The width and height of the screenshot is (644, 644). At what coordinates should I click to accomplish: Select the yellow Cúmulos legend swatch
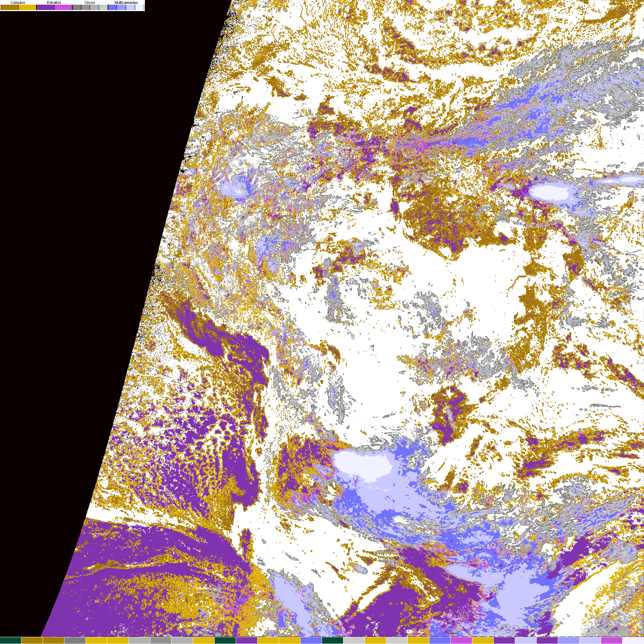click(27, 7)
